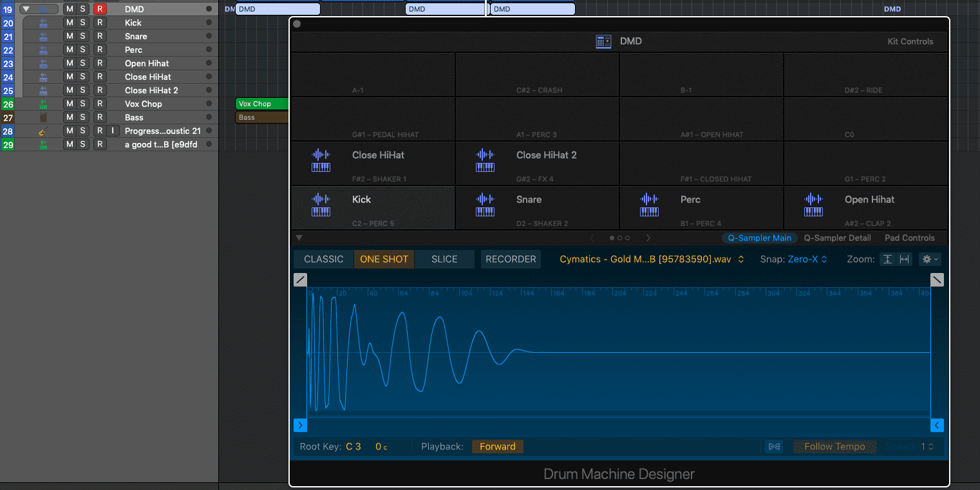Screen dimensions: 980x490
Task: Select the empty C#2 – CRASH pad
Action: click(x=537, y=74)
